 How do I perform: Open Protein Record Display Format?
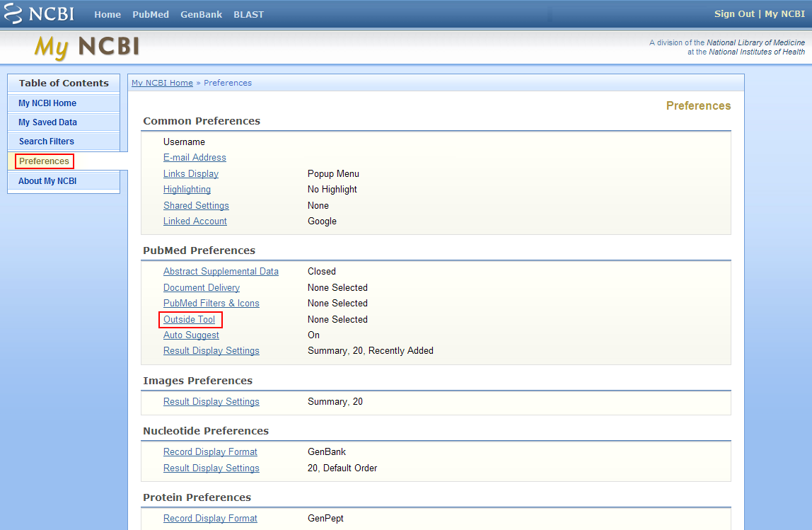coord(210,518)
